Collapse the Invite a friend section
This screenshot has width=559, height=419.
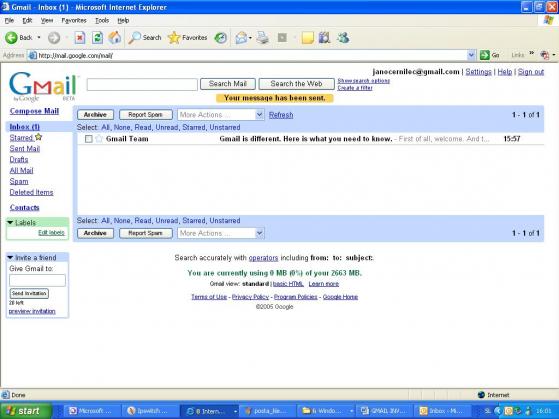[x=10, y=257]
